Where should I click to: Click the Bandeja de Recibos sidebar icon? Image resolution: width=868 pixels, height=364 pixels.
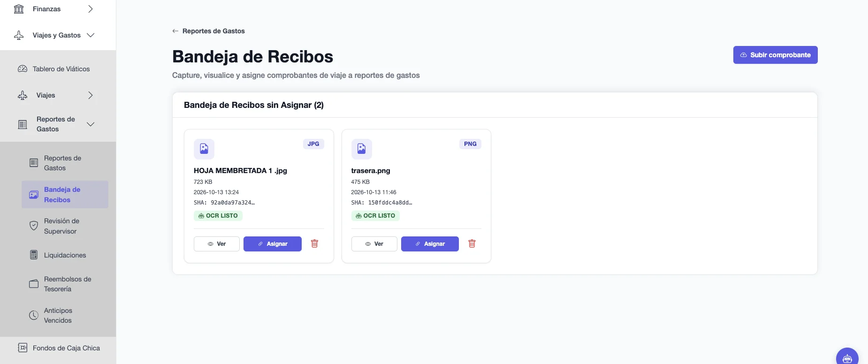point(34,195)
